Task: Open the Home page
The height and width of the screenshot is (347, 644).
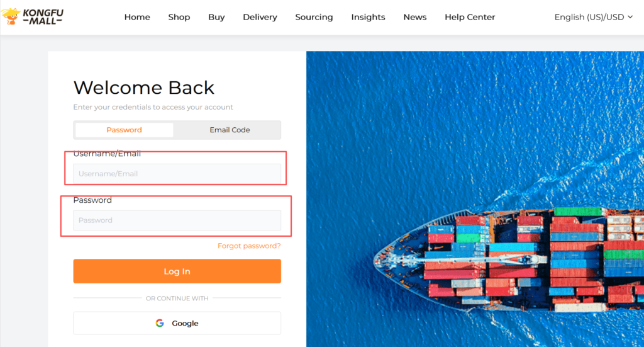Action: pyautogui.click(x=137, y=17)
